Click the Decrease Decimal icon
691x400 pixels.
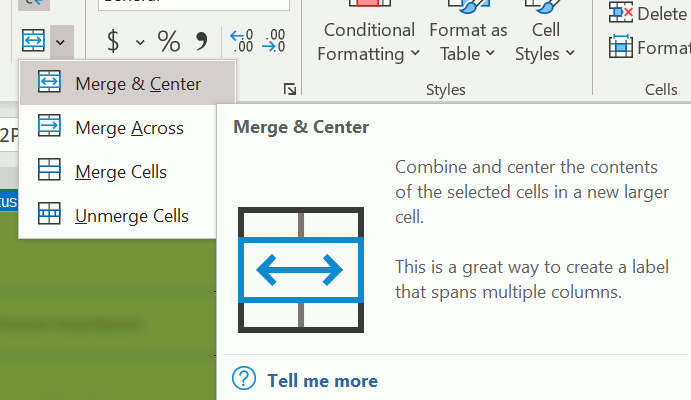pos(274,41)
